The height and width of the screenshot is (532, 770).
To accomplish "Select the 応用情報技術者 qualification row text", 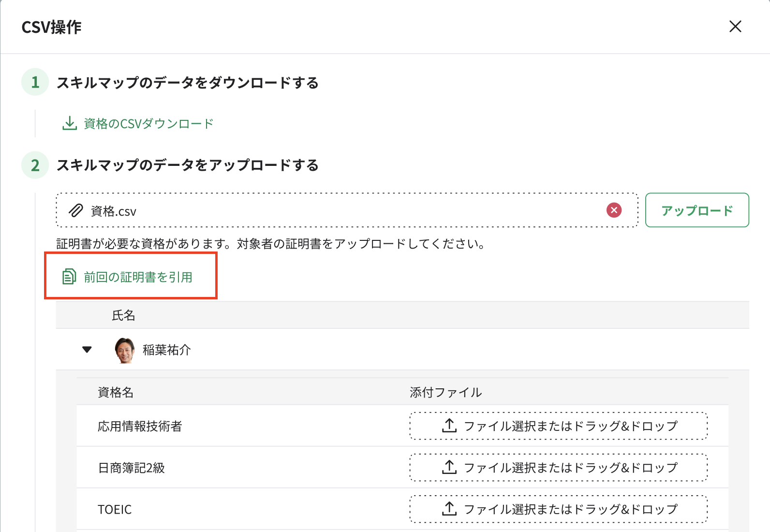I will coord(140,426).
